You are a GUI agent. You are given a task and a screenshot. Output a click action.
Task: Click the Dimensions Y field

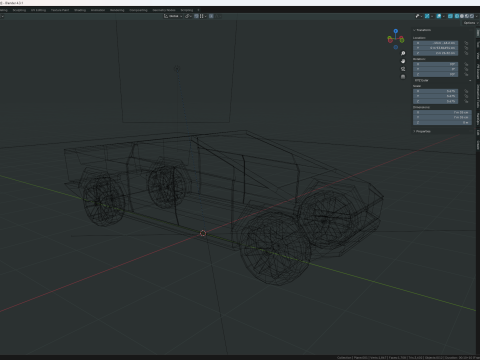pos(442,117)
